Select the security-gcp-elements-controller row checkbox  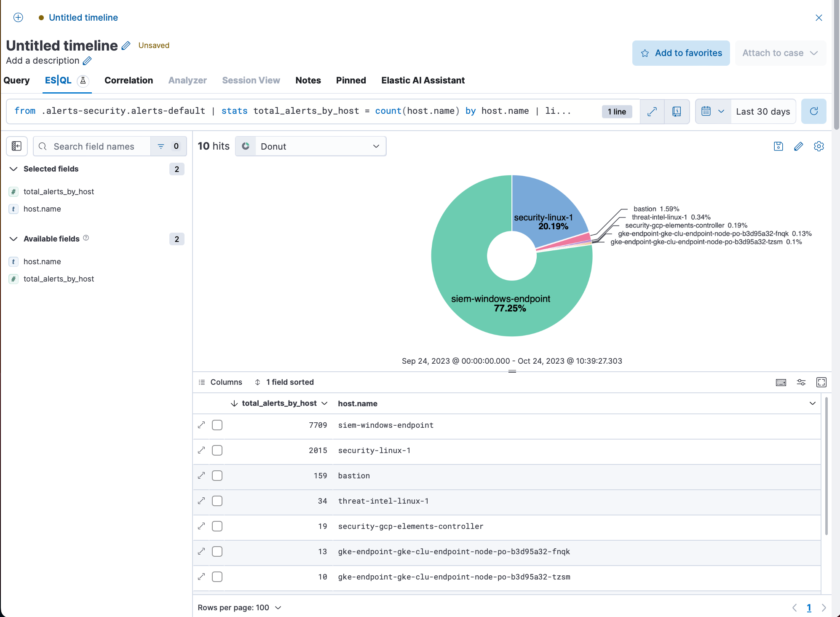coord(217,526)
